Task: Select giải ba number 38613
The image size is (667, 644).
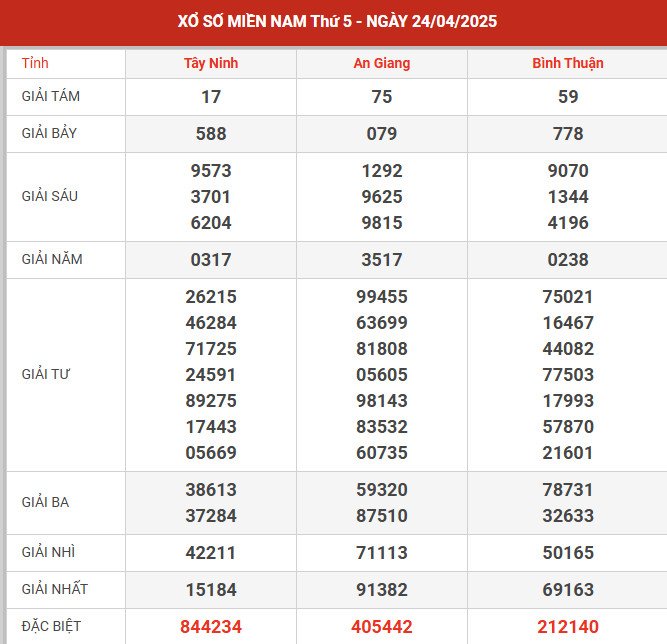Action: (211, 490)
